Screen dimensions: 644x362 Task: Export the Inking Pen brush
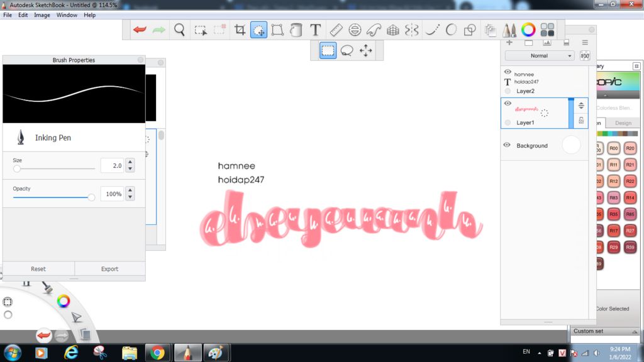point(109,268)
